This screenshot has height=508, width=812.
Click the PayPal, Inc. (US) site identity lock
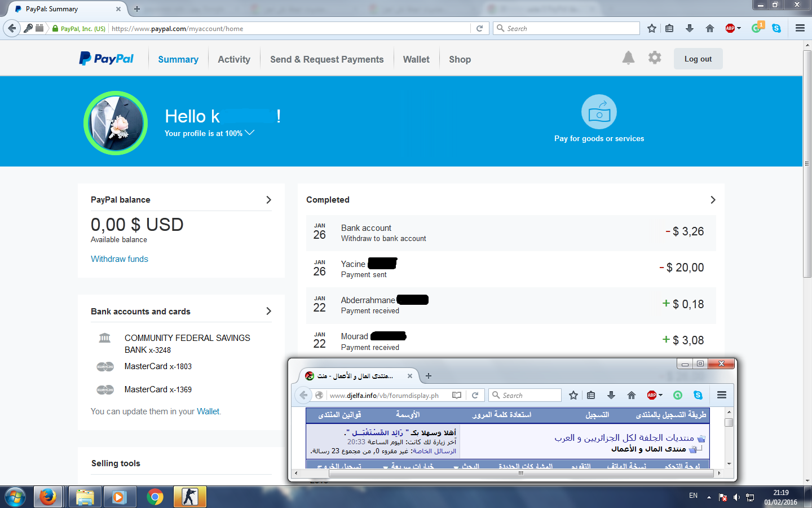click(78, 29)
